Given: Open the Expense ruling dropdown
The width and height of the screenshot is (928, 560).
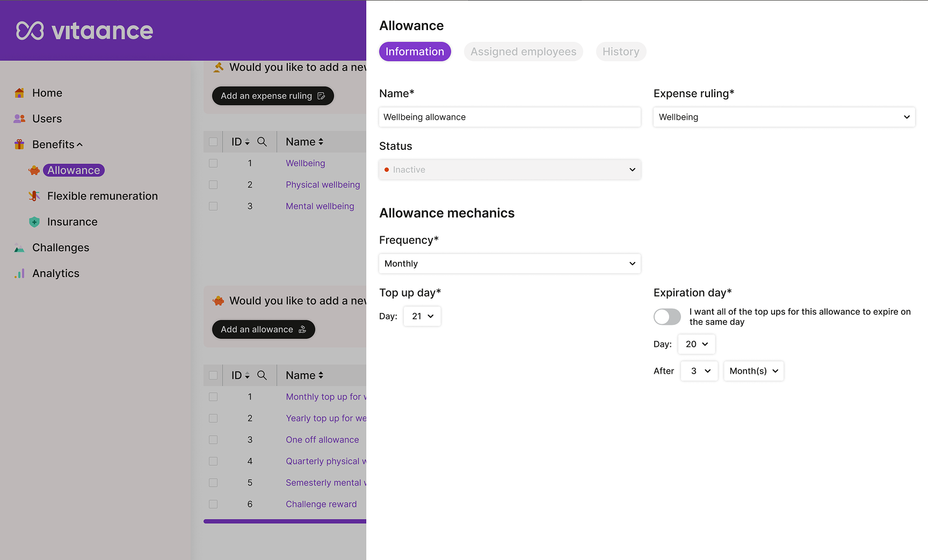Looking at the screenshot, I should tap(784, 117).
